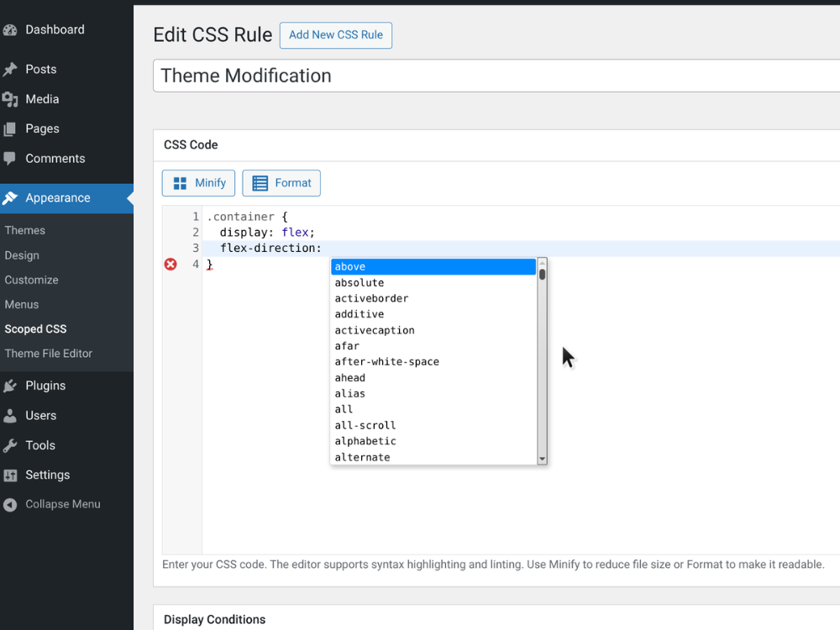Click the Users person icon
The image size is (840, 630).
(10, 416)
